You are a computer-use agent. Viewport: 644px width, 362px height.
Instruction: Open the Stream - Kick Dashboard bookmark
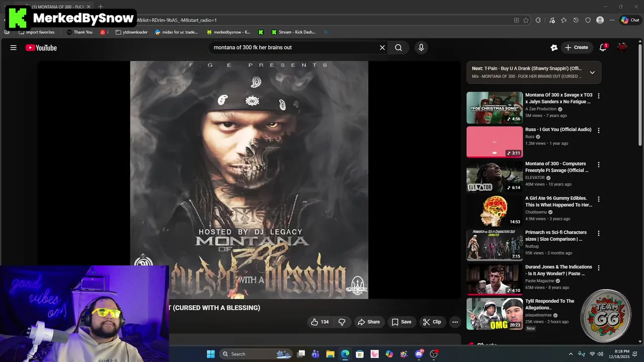coord(293,32)
